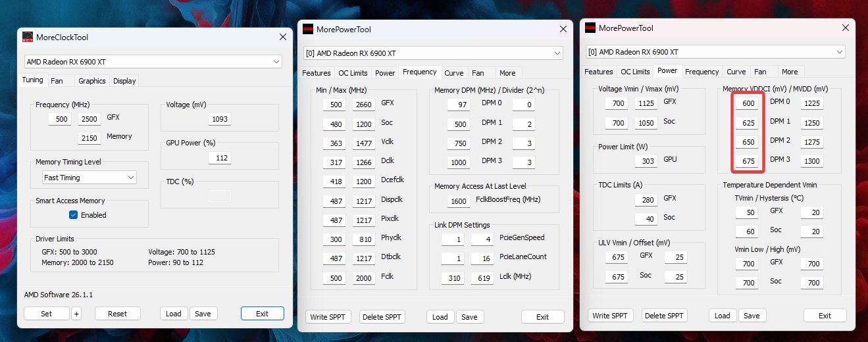Click the GFX maximum frequency field showing 2500
The width and height of the screenshot is (868, 342).
[89, 119]
